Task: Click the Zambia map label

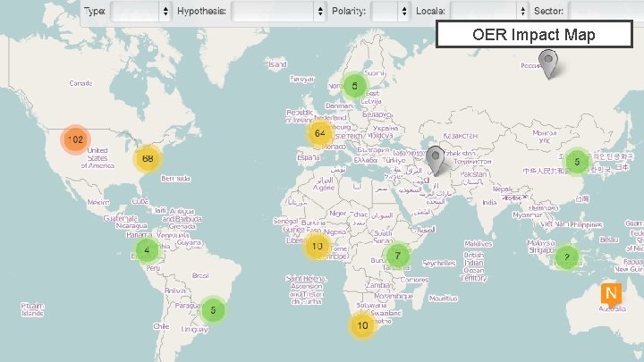Action: (x=378, y=285)
